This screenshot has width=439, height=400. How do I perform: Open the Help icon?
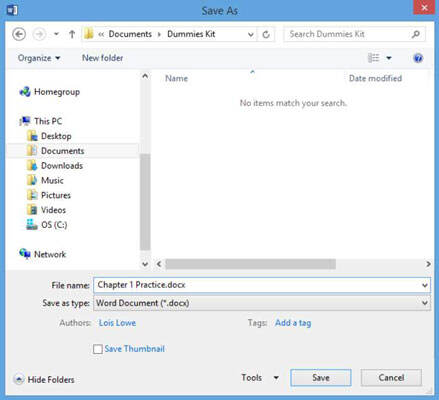pyautogui.click(x=418, y=58)
